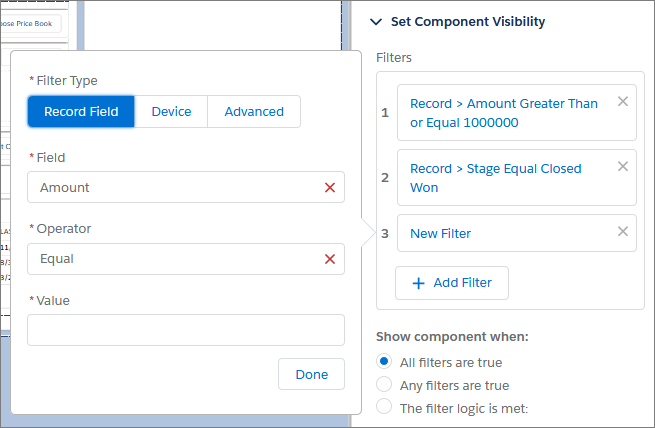Clear the Amount field with red X
Screen dimensions: 655x428
(329, 187)
